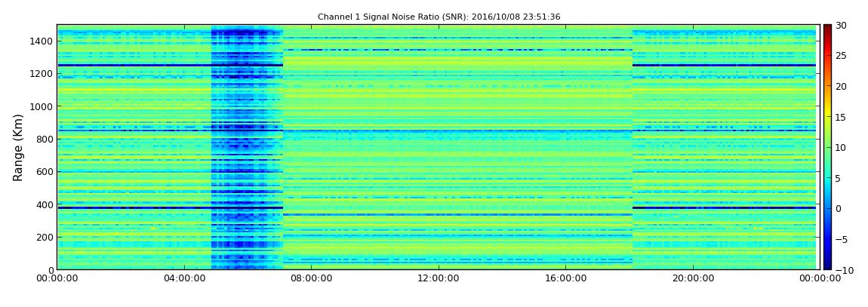868x307 pixels.
Task: Click the 20:00:00 time tick label
Action: 691,279
